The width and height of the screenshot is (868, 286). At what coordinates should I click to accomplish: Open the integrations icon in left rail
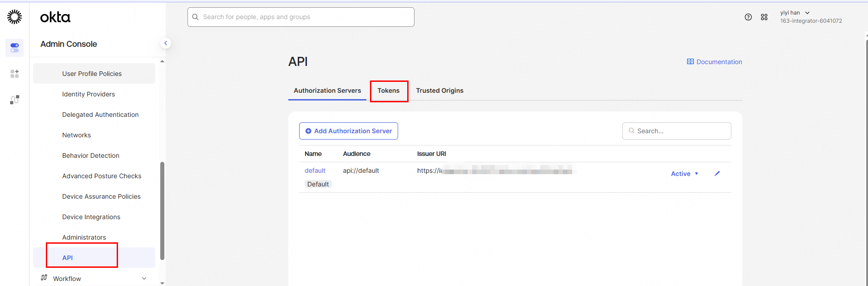point(15,100)
